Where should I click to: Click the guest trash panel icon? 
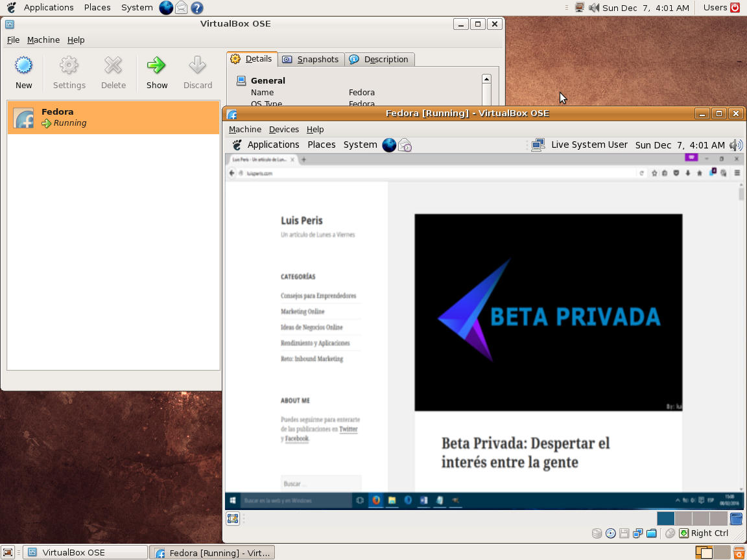click(736, 519)
